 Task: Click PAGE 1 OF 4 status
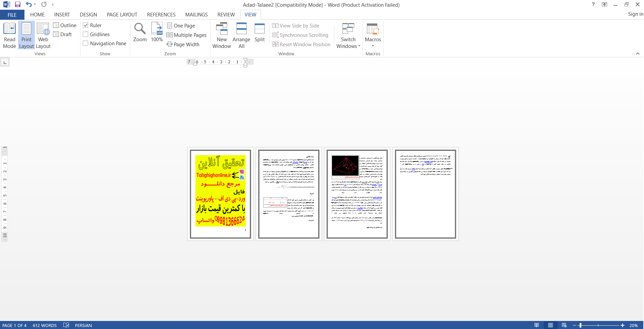coord(14,325)
